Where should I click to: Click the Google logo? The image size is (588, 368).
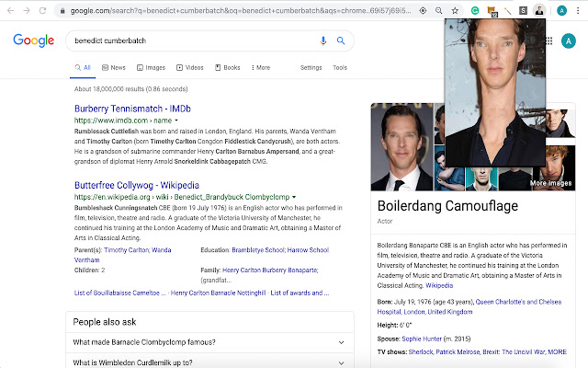pos(33,40)
